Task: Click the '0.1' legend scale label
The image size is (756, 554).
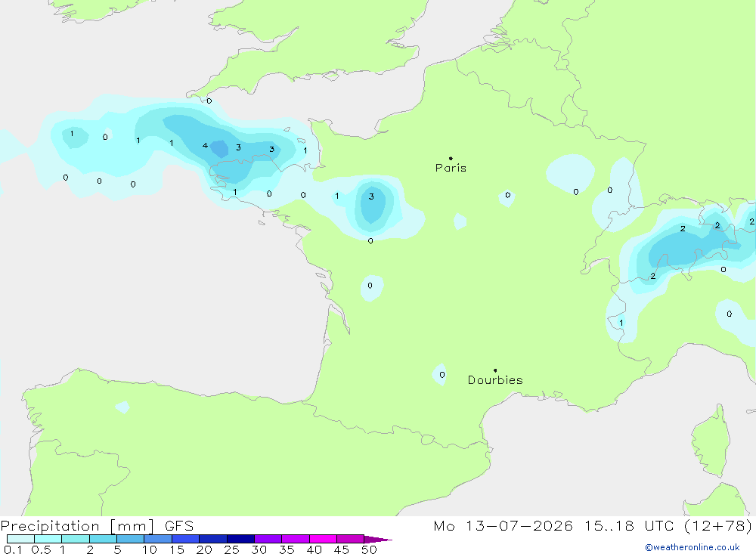Action: pyautogui.click(x=12, y=549)
